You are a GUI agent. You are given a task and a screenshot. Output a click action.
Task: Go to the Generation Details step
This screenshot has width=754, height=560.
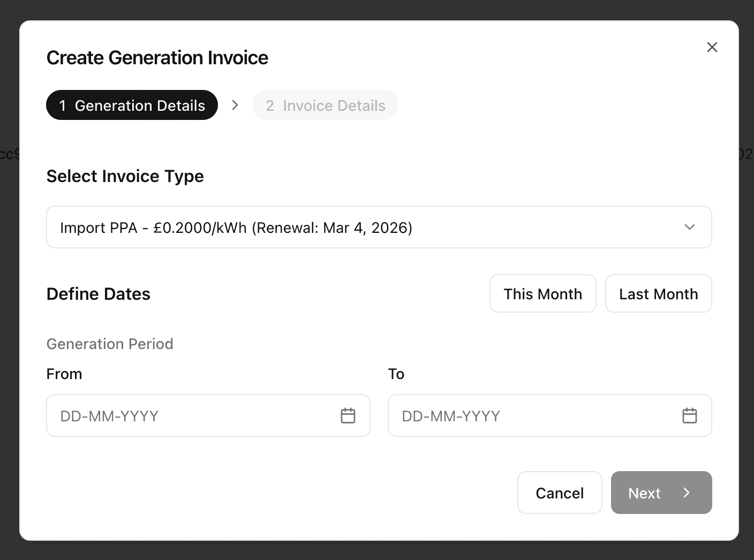(132, 105)
